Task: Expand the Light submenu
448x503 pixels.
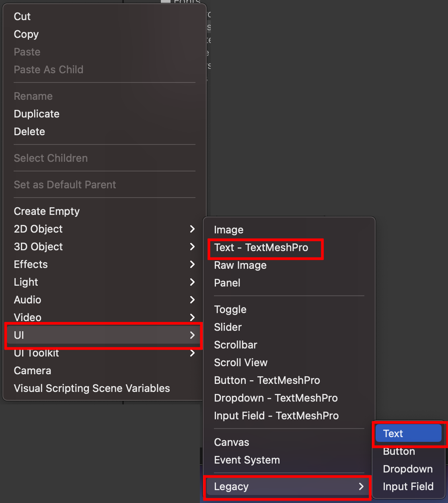Action: (x=26, y=282)
